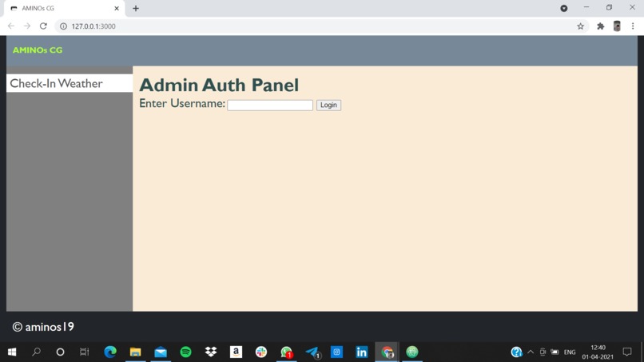The width and height of the screenshot is (644, 362).
Task: Close the AMINOs CG tab
Action: 117,8
